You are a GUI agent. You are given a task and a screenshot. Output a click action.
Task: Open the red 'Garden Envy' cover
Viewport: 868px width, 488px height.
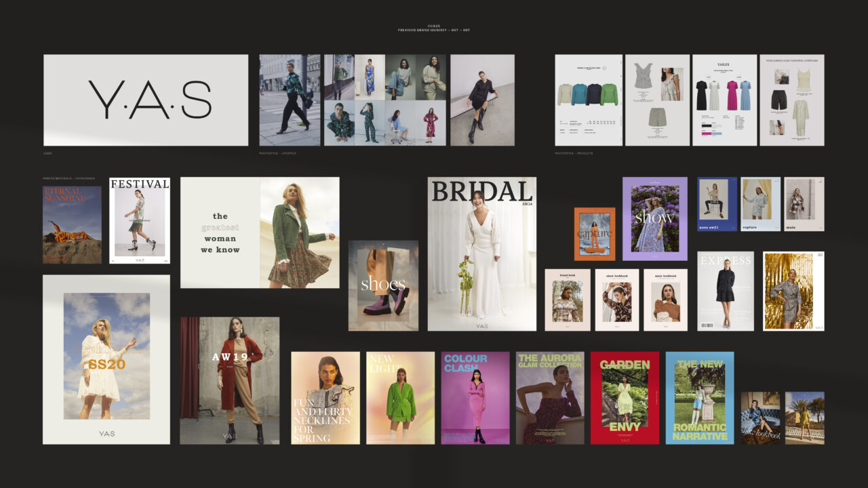625,398
